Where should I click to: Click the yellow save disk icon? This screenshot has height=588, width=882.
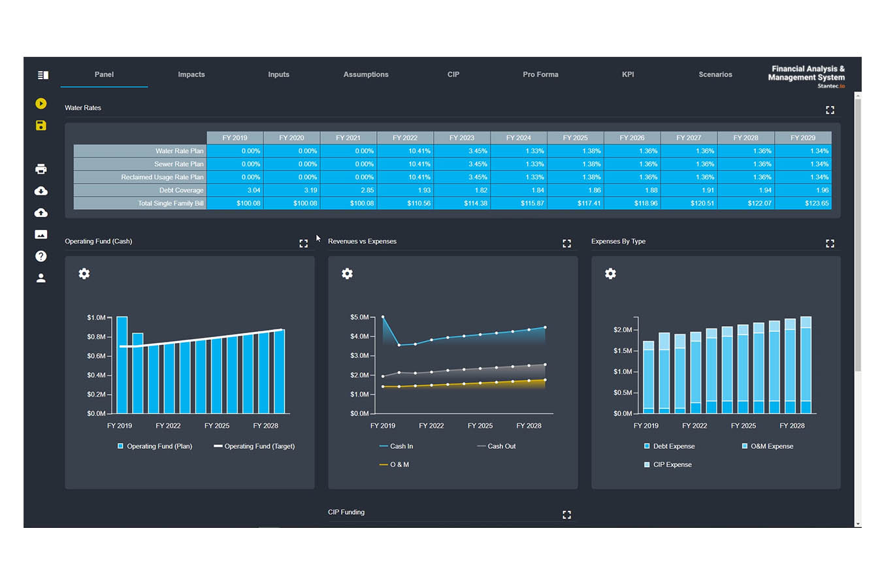[41, 125]
